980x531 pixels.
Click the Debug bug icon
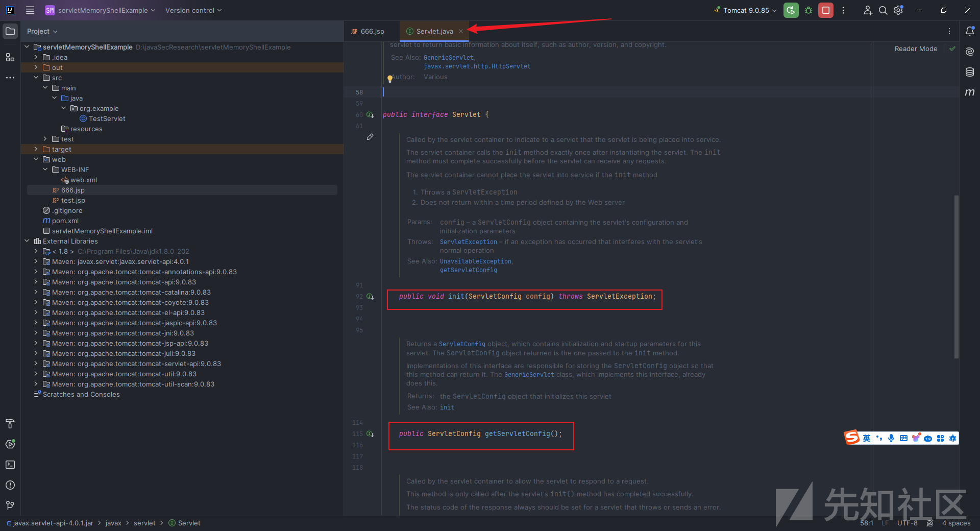pyautogui.click(x=808, y=10)
